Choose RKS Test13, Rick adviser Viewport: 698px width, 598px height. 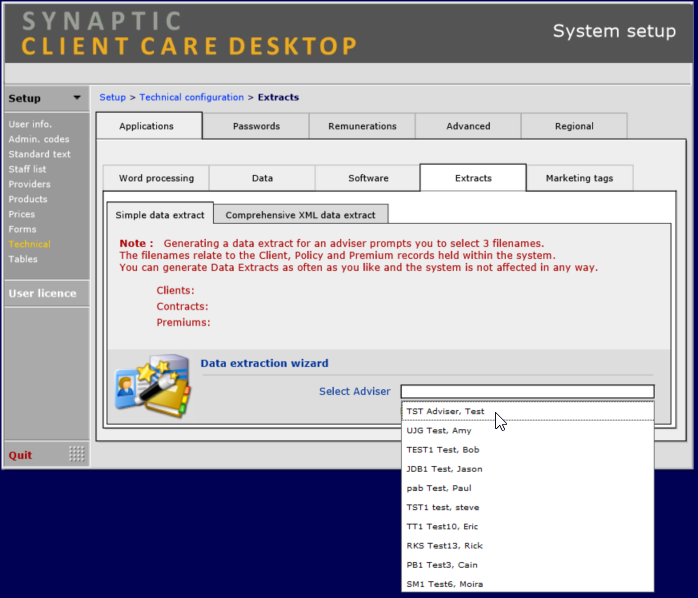(x=528, y=545)
